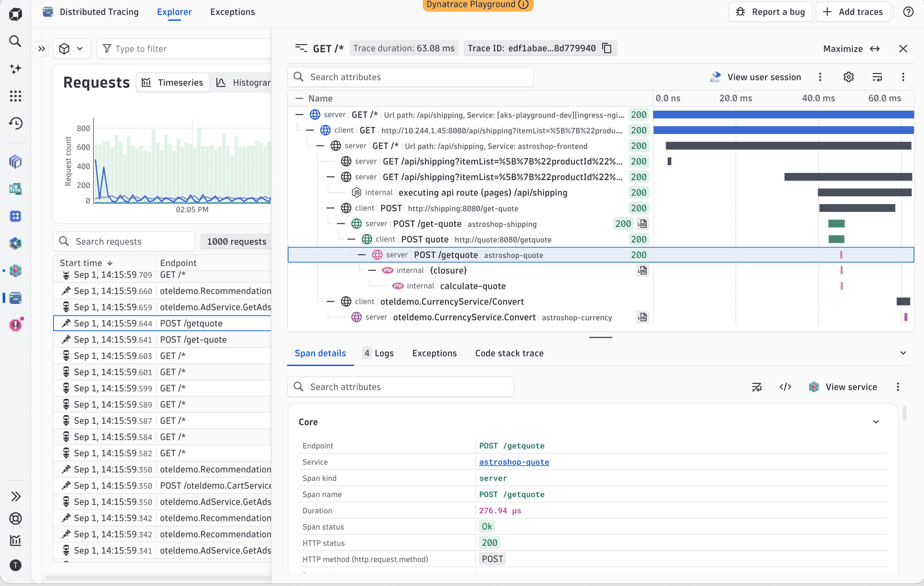This screenshot has width=924, height=586.
Task: Focus the span details Search attributes field
Action: pos(401,387)
